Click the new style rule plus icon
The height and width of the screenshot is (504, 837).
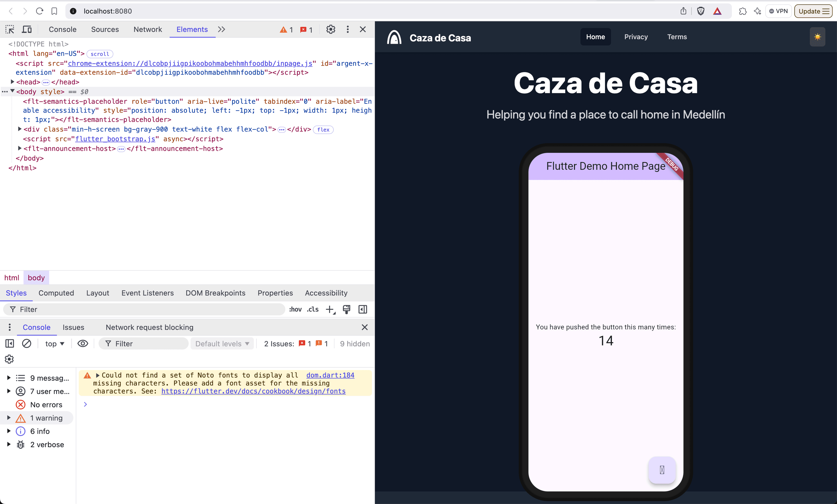tap(330, 309)
